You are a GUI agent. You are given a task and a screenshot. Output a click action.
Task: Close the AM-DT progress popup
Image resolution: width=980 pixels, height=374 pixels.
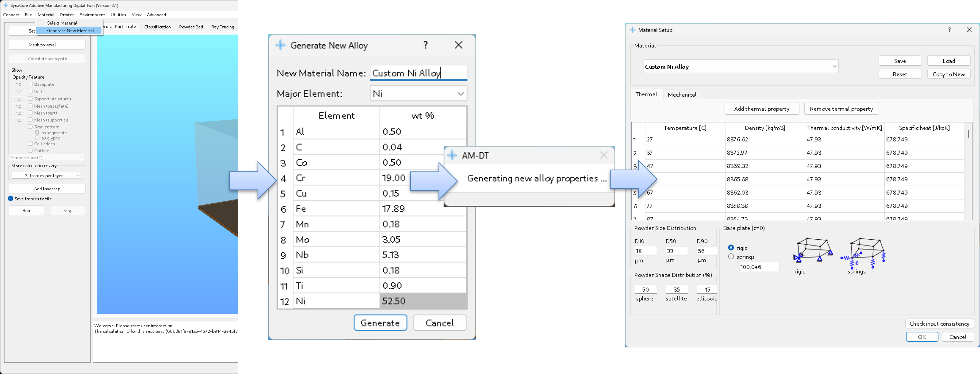(604, 155)
